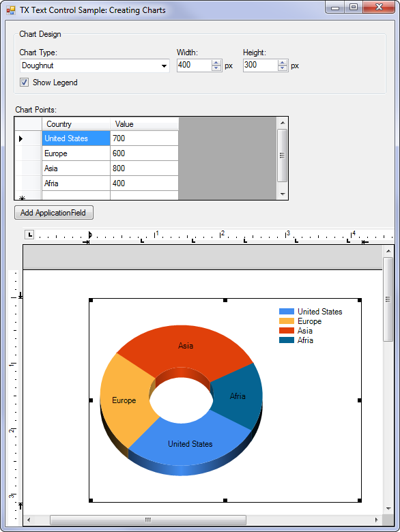The width and height of the screenshot is (400, 532).
Task: Click the application icon in title bar
Action: click(11, 10)
